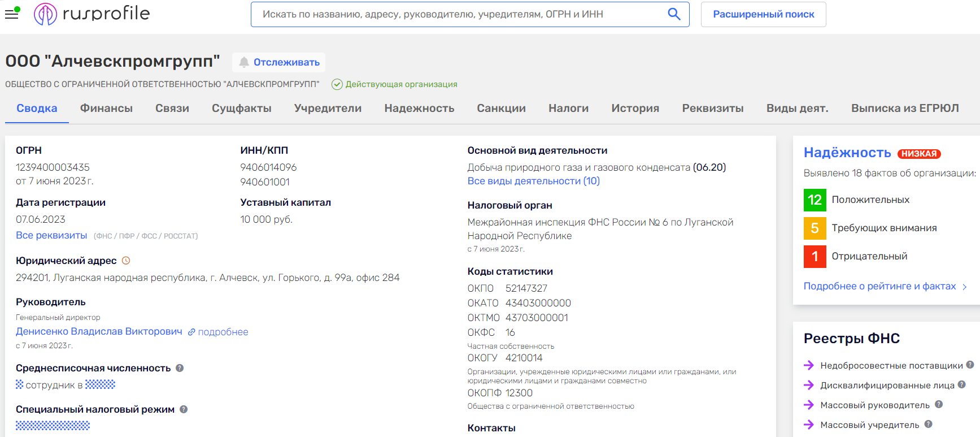Click the bell icon next to Отслеживать
This screenshot has width=980, height=437.
pyautogui.click(x=244, y=62)
